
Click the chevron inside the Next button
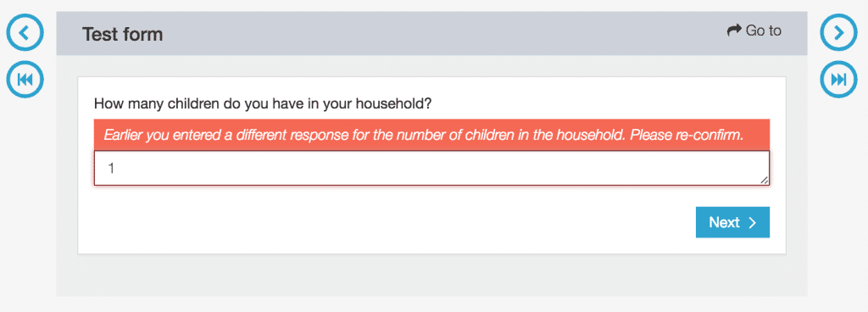pos(752,222)
